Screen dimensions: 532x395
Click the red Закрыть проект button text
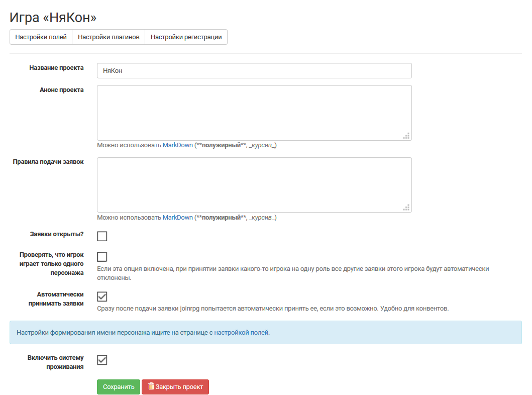(x=179, y=387)
